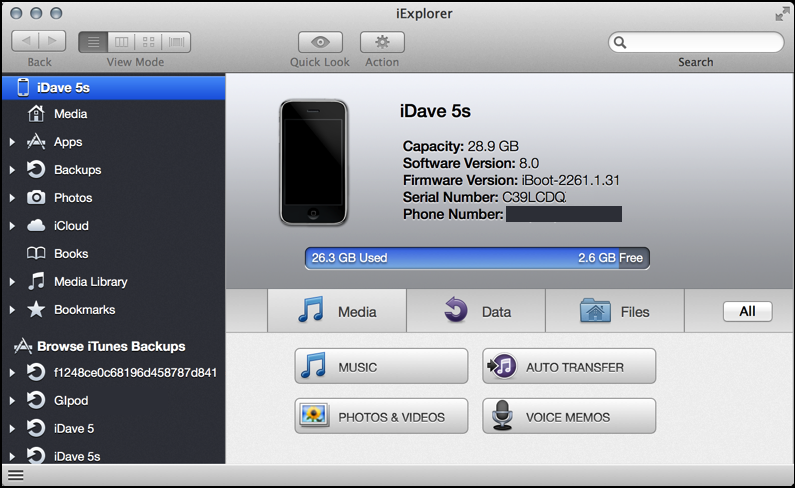The height and width of the screenshot is (488, 795).
Task: Switch to cover flow view mode
Action: point(176,42)
